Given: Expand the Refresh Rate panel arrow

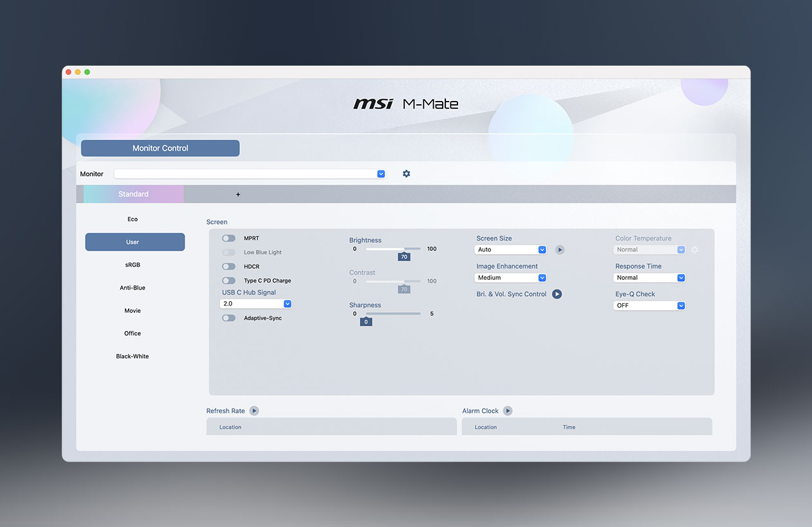Looking at the screenshot, I should pyautogui.click(x=254, y=411).
